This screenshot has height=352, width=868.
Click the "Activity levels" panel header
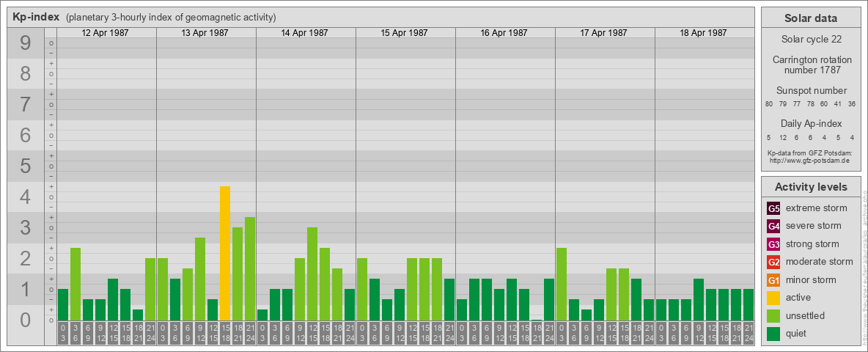point(811,187)
